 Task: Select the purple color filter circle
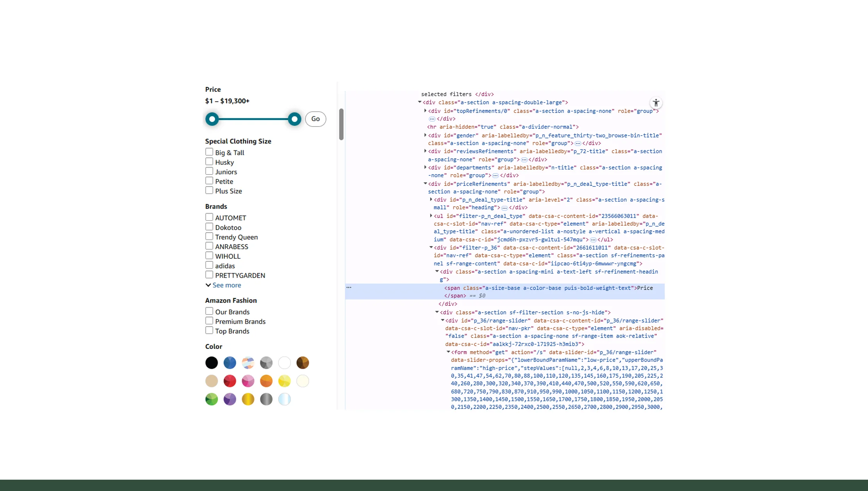tap(230, 399)
